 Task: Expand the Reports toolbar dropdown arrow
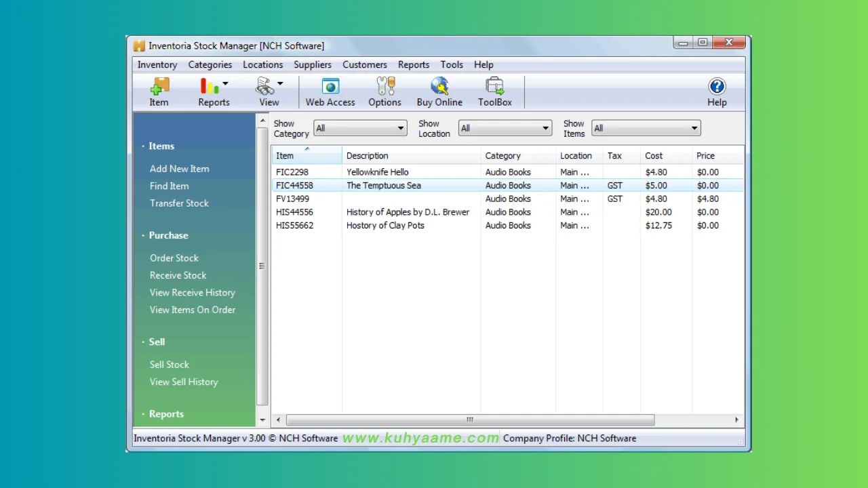click(225, 84)
